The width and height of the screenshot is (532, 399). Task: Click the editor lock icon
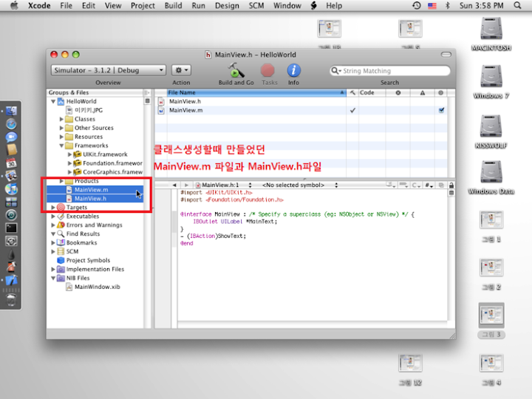pyautogui.click(x=451, y=185)
